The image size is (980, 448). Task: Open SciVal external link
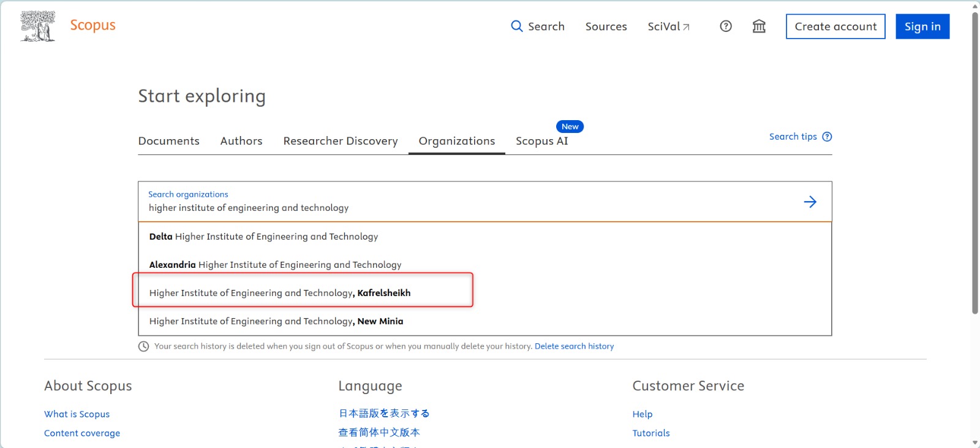pyautogui.click(x=668, y=26)
